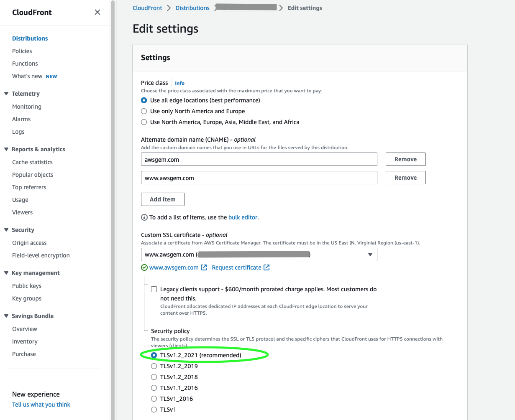Open Logs in Telemetry

coord(18,132)
